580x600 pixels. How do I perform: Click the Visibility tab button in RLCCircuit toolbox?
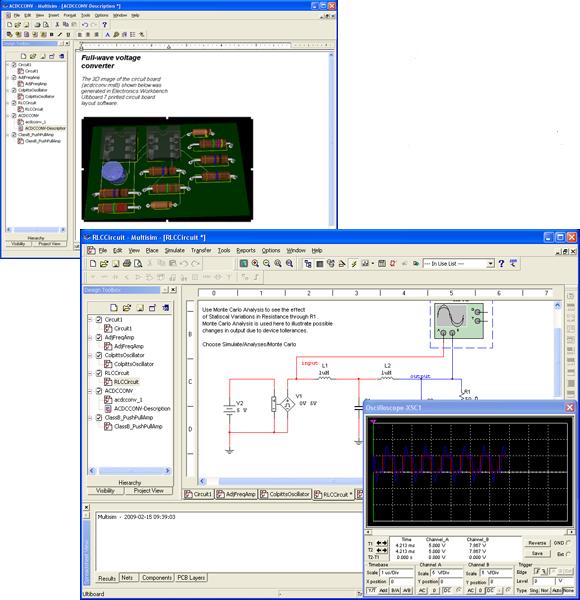105,491
